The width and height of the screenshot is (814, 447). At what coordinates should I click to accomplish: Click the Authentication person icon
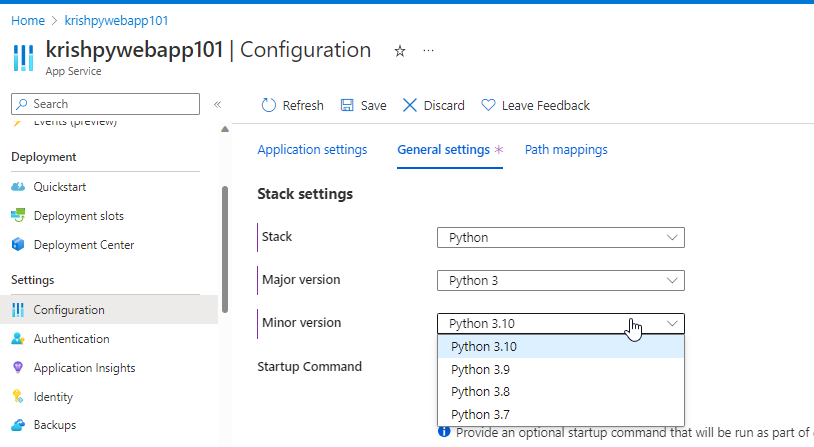(18, 339)
